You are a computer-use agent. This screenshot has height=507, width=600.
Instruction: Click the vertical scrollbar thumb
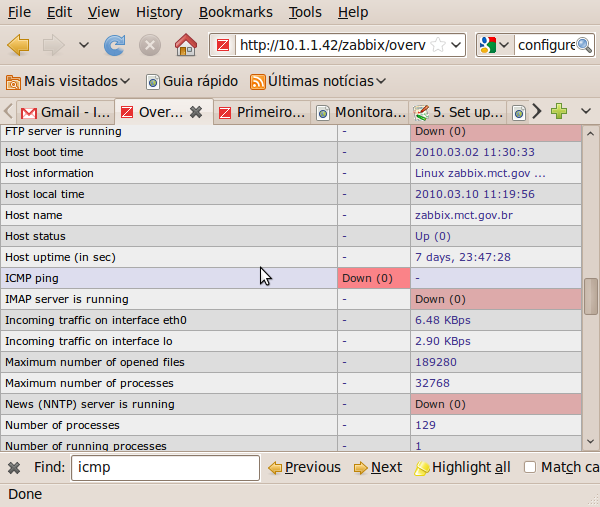coord(591,296)
